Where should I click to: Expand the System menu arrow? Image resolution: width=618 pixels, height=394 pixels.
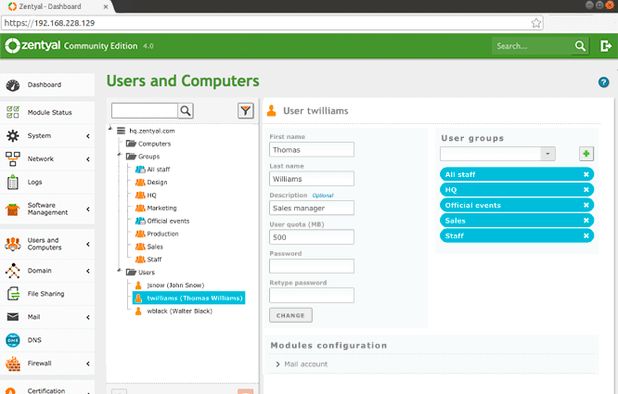pyautogui.click(x=88, y=136)
